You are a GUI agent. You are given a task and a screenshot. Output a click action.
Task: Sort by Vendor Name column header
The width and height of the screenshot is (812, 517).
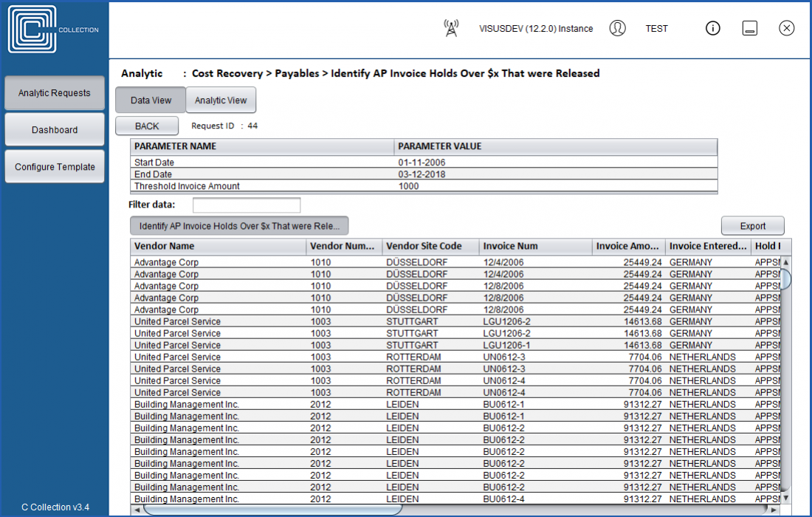pyautogui.click(x=218, y=247)
